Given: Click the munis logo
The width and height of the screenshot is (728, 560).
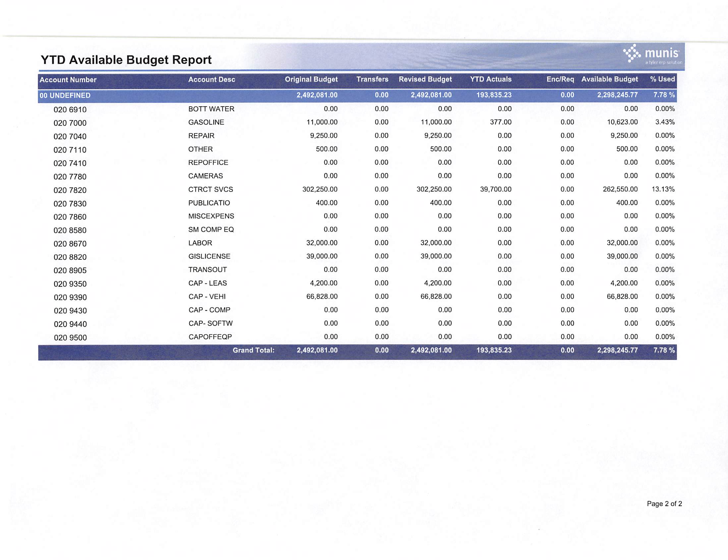Looking at the screenshot, I should 652,54.
